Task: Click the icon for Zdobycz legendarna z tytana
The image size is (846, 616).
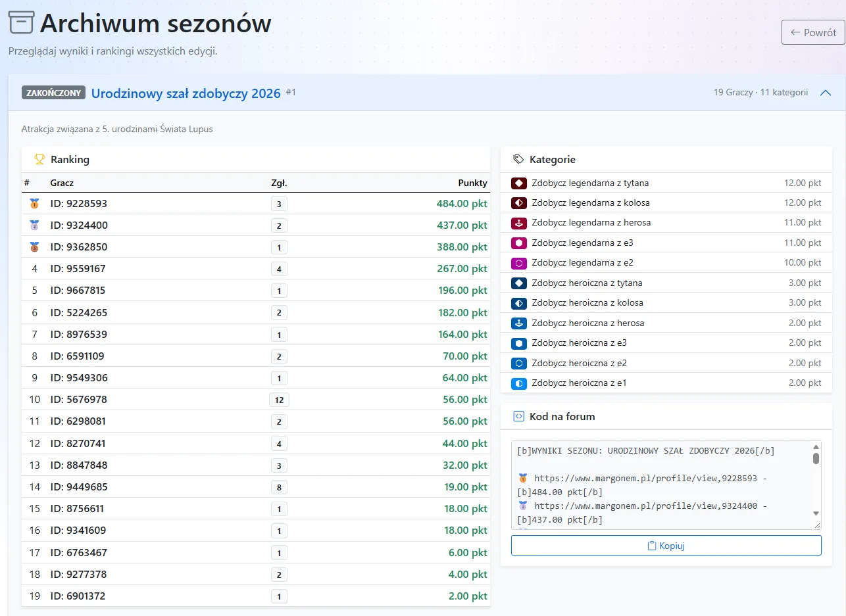Action: (519, 183)
